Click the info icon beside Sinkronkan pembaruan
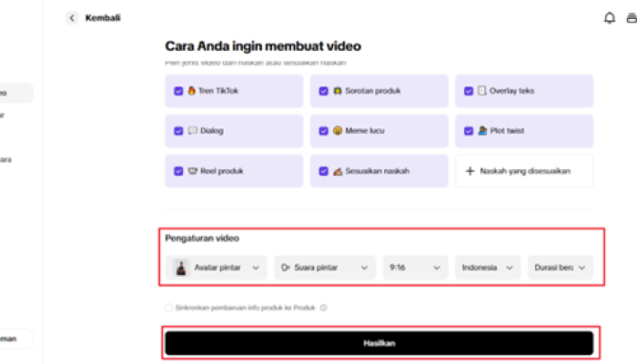 point(323,308)
